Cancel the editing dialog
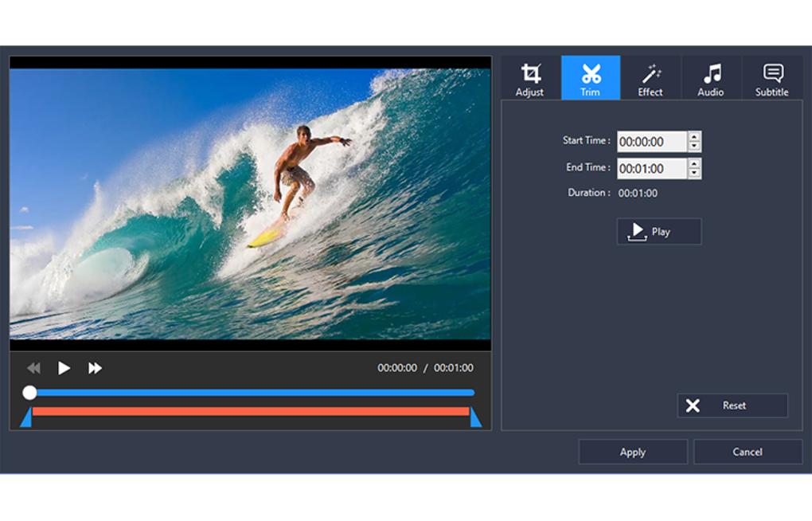This screenshot has width=812, height=521. click(748, 452)
